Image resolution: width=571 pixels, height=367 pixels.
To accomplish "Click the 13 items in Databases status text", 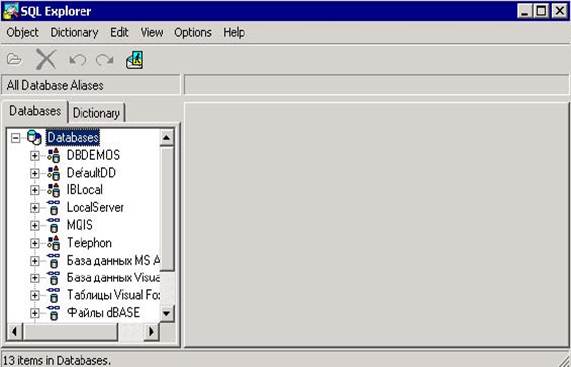I will [x=56, y=360].
